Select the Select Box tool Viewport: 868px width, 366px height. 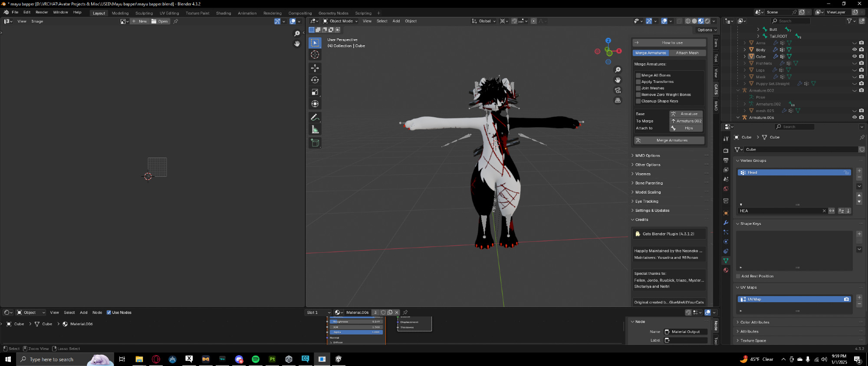(x=315, y=43)
